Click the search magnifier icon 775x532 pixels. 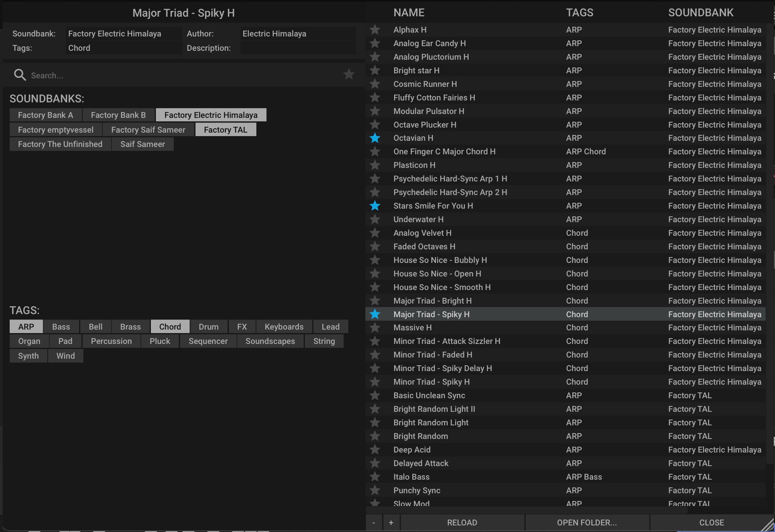(19, 75)
